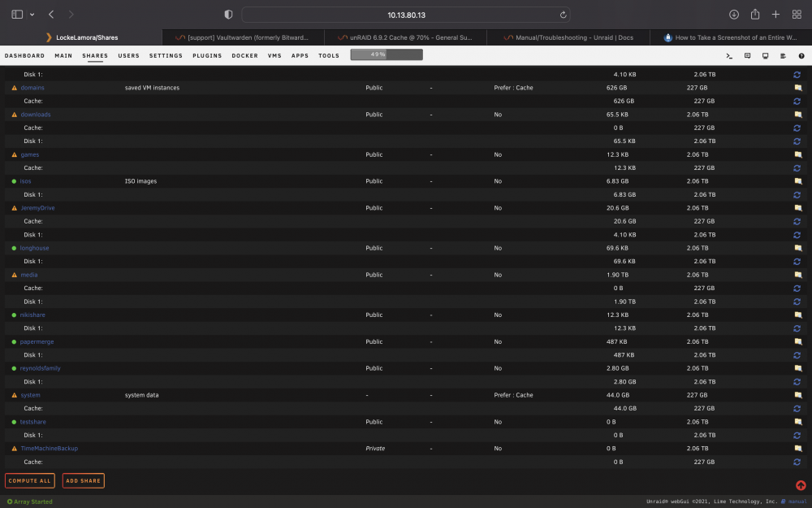Viewport: 812px width, 508px height.
Task: Toggle the Safari sidebar icon
Action: pyautogui.click(x=17, y=15)
